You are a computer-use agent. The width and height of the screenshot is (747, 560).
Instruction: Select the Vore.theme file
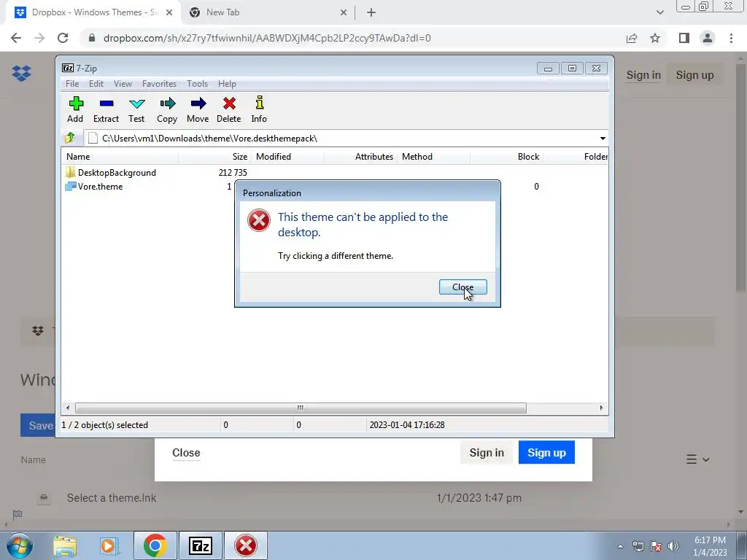point(100,186)
